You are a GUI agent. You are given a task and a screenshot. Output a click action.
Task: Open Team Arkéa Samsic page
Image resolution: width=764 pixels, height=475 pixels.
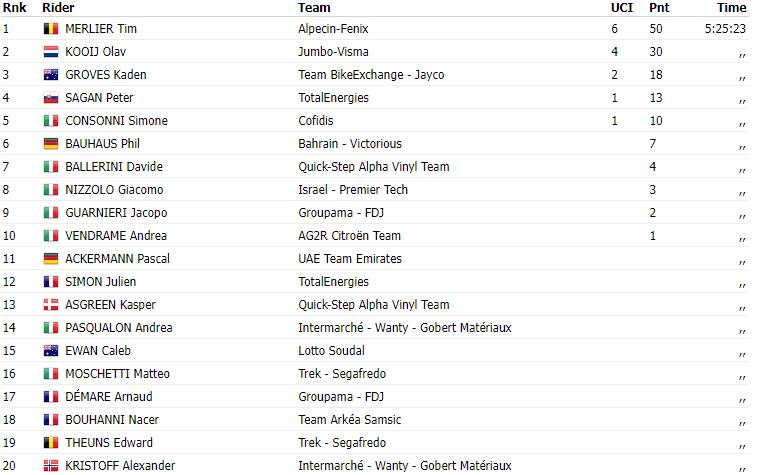point(349,419)
